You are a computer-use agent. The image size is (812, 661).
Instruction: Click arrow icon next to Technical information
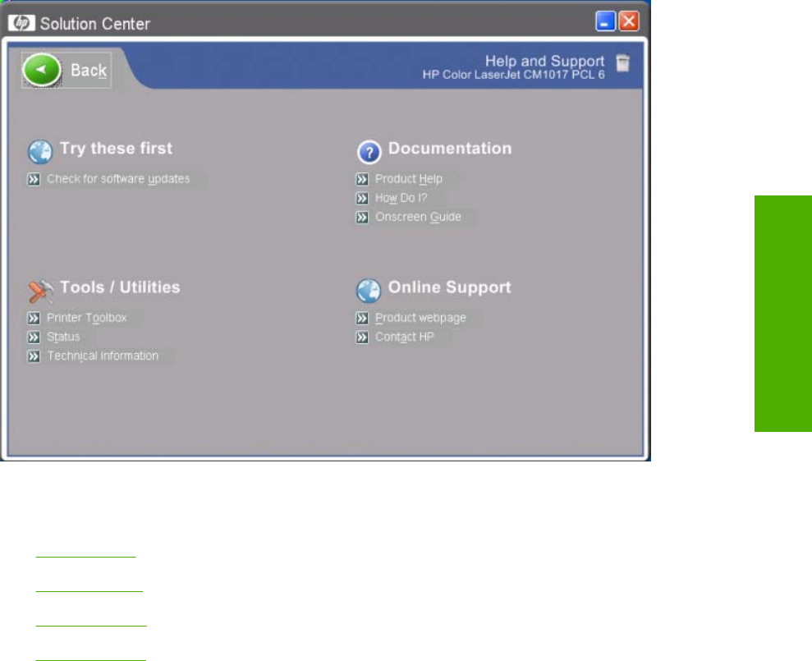click(x=34, y=356)
